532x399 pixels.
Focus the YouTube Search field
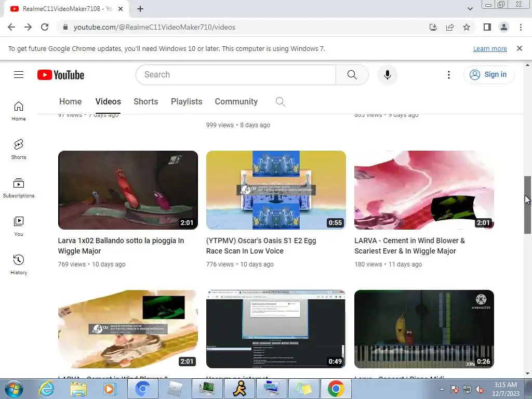coord(236,75)
